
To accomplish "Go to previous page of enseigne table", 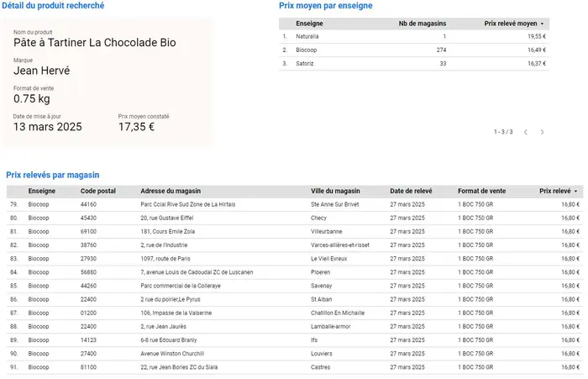I will [526, 132].
